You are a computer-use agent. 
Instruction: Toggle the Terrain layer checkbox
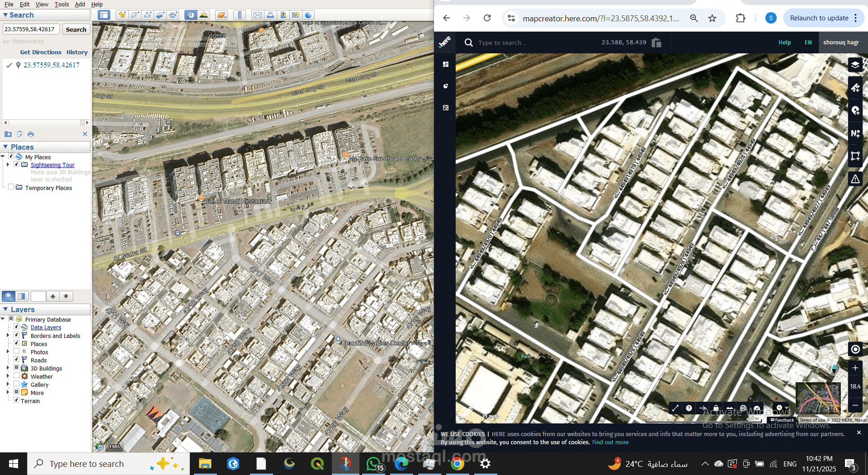point(16,400)
